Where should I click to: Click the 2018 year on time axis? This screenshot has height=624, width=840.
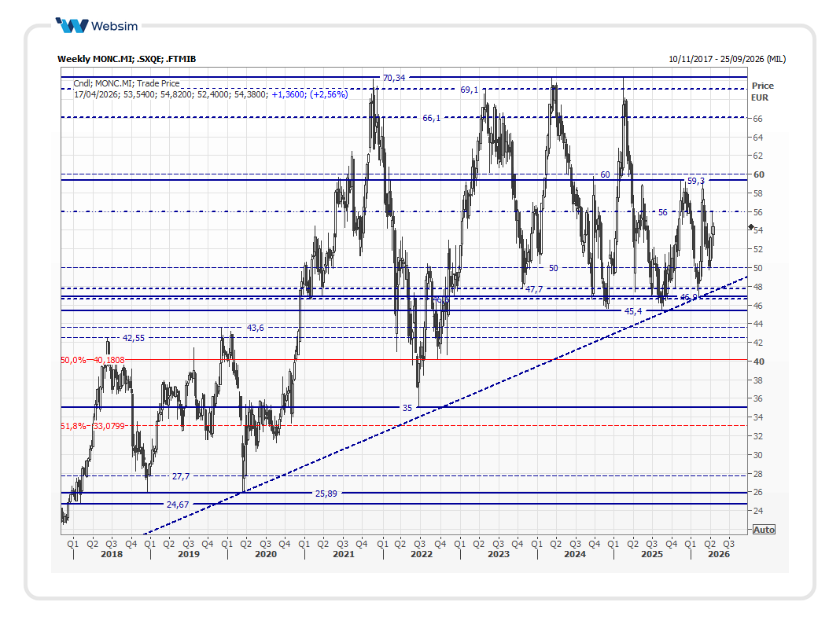point(111,554)
